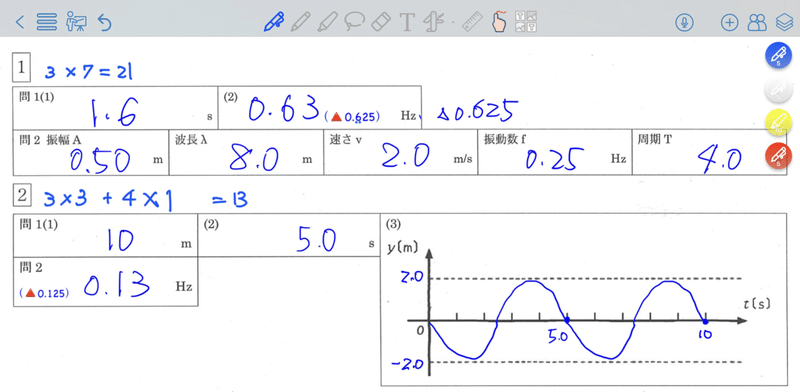Choose the red pen preset
800x392 pixels.
point(778,156)
